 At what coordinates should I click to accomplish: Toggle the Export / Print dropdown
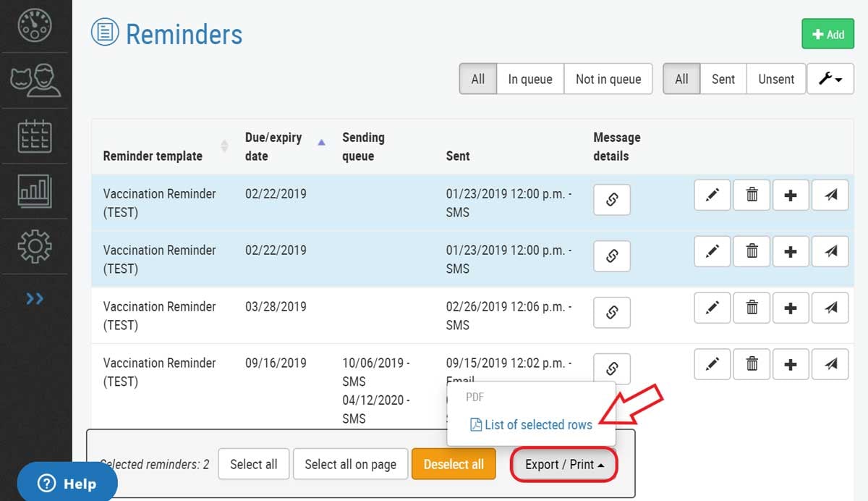click(564, 464)
